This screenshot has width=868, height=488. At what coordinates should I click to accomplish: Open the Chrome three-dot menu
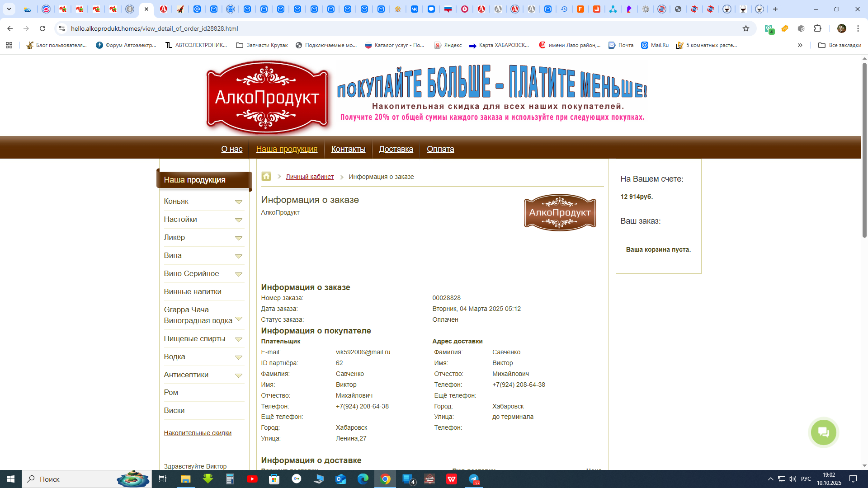tap(858, 28)
